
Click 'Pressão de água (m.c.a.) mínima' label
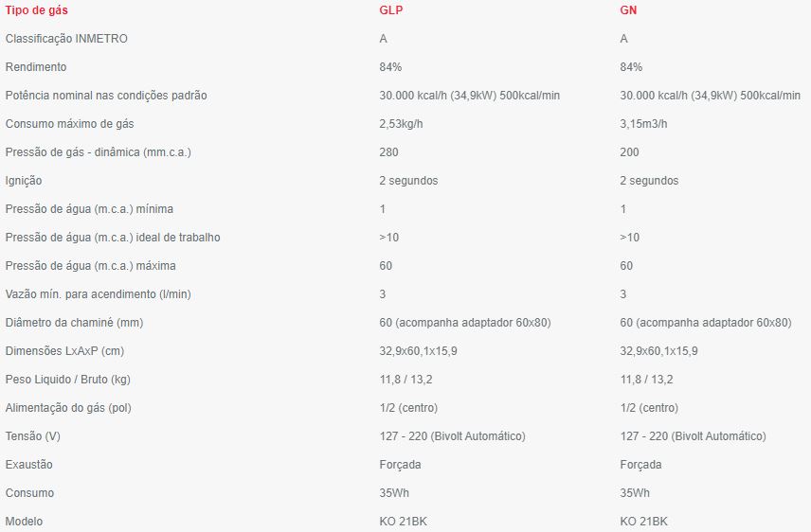tap(89, 209)
